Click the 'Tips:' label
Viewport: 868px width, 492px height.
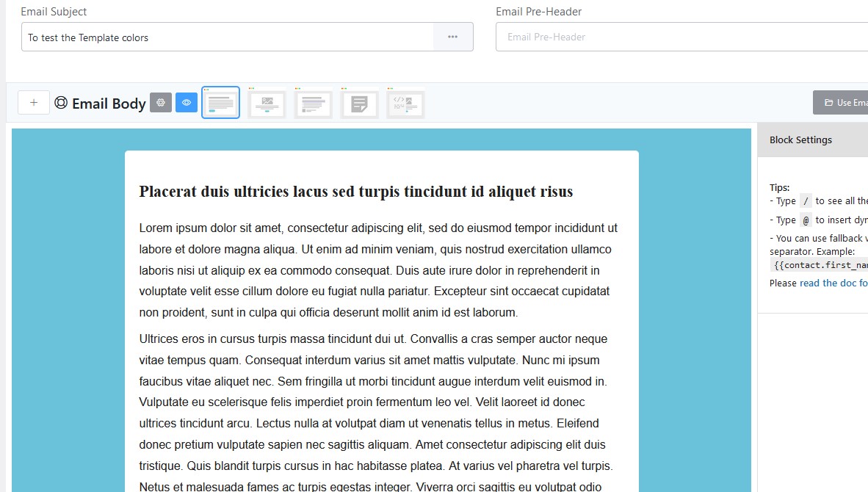coord(779,187)
